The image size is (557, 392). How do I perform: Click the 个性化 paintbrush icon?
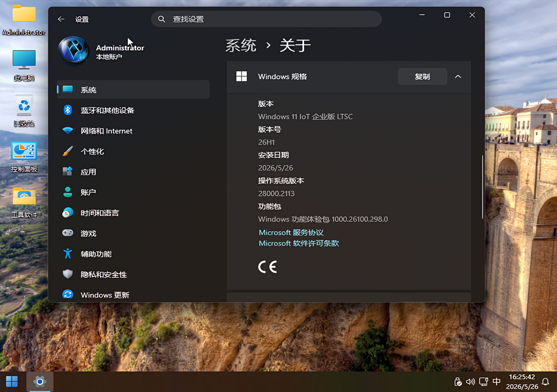[68, 151]
